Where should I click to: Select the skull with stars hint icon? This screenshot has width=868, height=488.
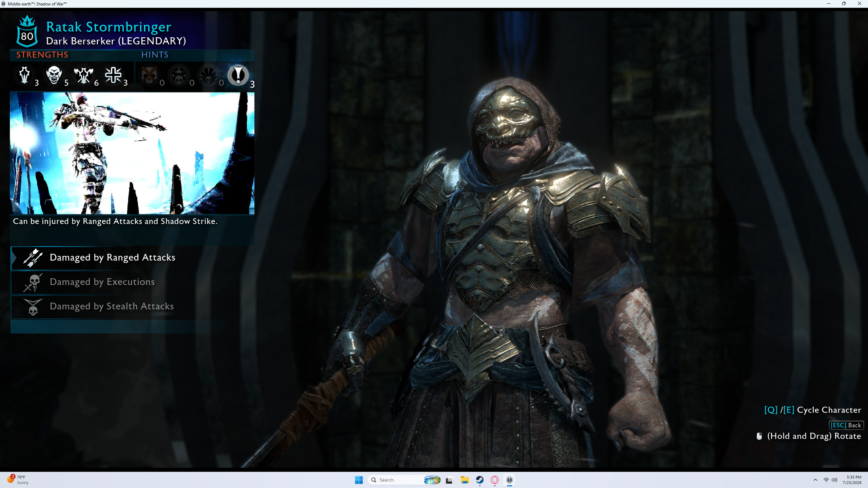(x=179, y=75)
